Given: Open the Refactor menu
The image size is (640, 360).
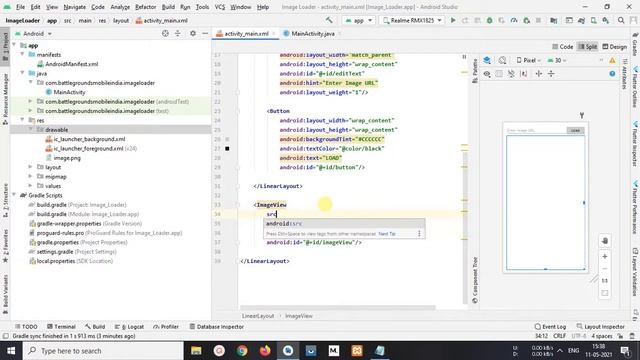Looking at the screenshot, I should coord(145,7).
